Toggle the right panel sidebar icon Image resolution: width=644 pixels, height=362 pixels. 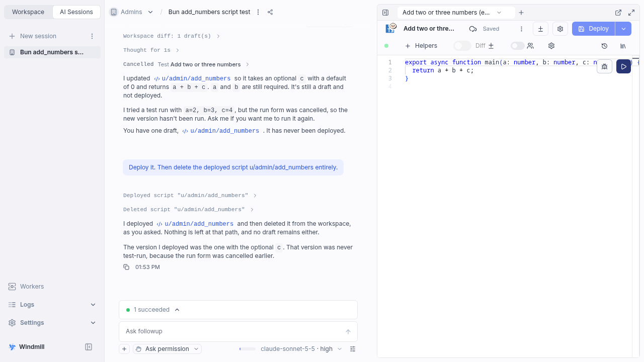click(x=385, y=13)
